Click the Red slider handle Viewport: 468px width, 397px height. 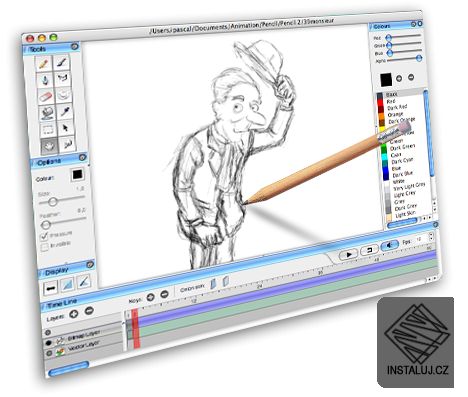[x=389, y=37]
